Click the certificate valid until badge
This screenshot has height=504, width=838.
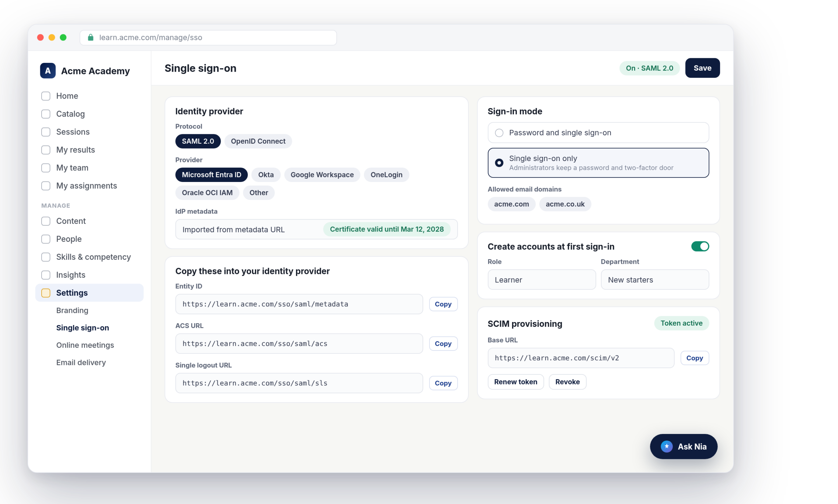pyautogui.click(x=387, y=229)
